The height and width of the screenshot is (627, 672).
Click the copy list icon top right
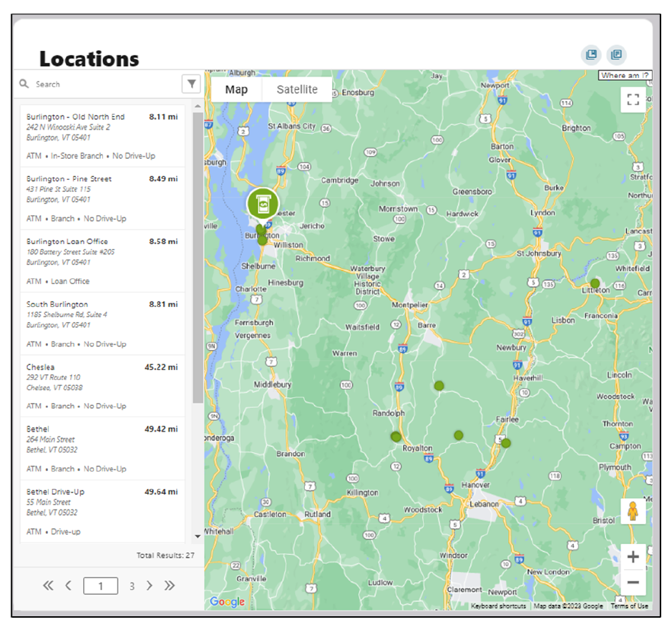point(616,54)
